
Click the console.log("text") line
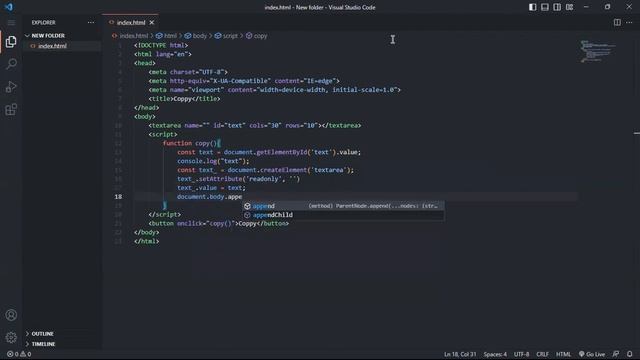pyautogui.click(x=213, y=161)
